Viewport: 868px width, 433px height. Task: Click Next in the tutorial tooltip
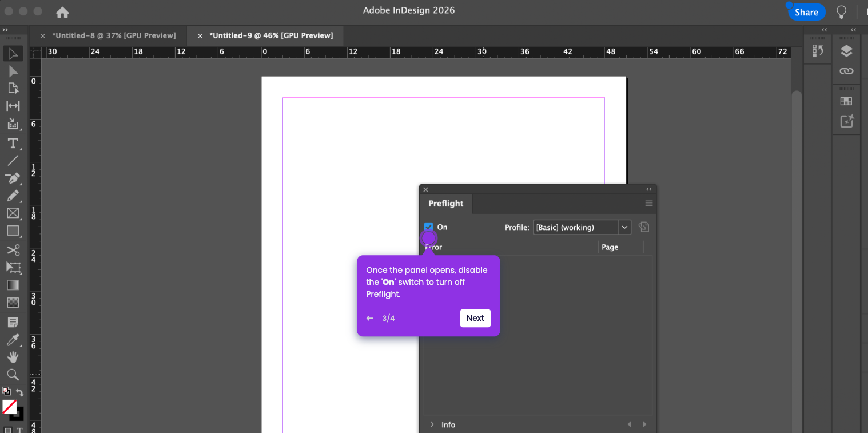[475, 318]
